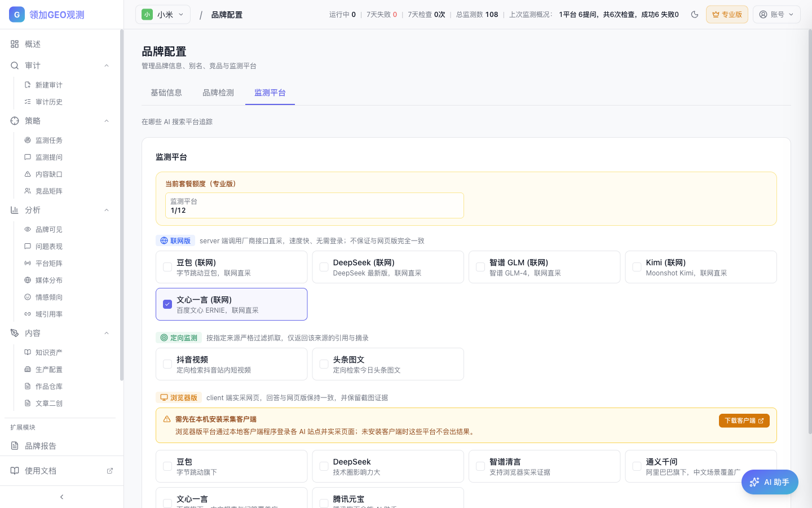Click the 竞品矩阵 people icon
This screenshot has height=508, width=812.
(x=28, y=191)
